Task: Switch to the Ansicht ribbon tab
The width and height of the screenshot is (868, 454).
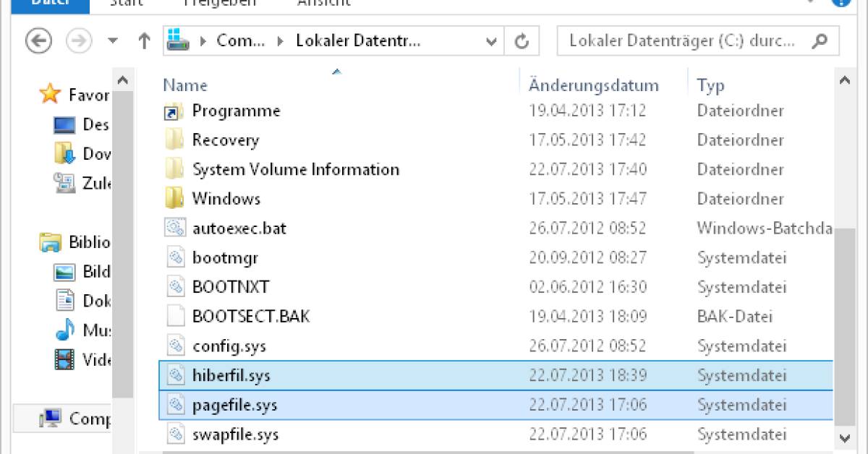Action: [323, 4]
